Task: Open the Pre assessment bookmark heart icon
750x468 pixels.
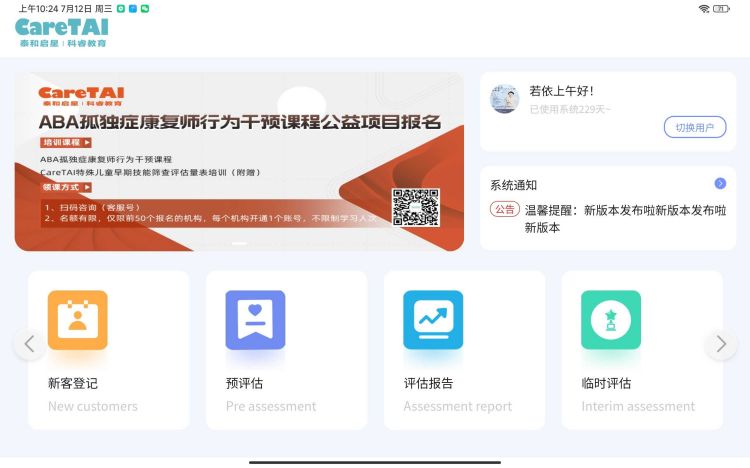Action: point(255,320)
